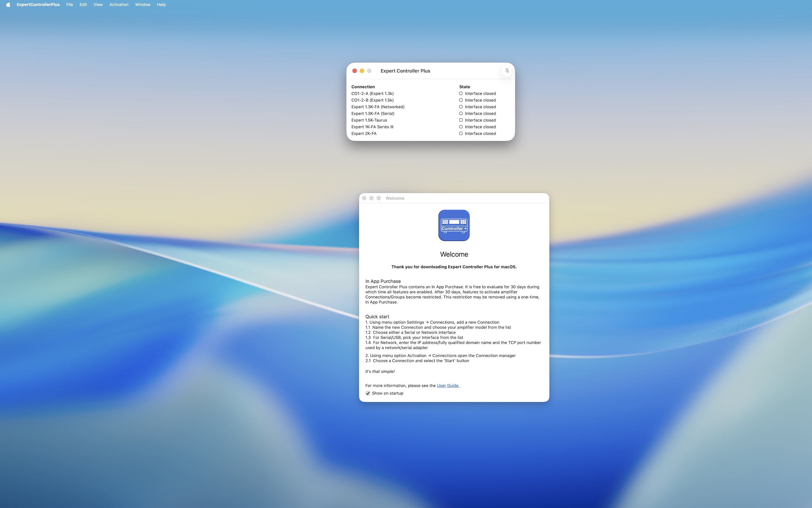Select Expert 1.3K-FA (Networked) connection
The width and height of the screenshot is (812, 508).
(378, 107)
